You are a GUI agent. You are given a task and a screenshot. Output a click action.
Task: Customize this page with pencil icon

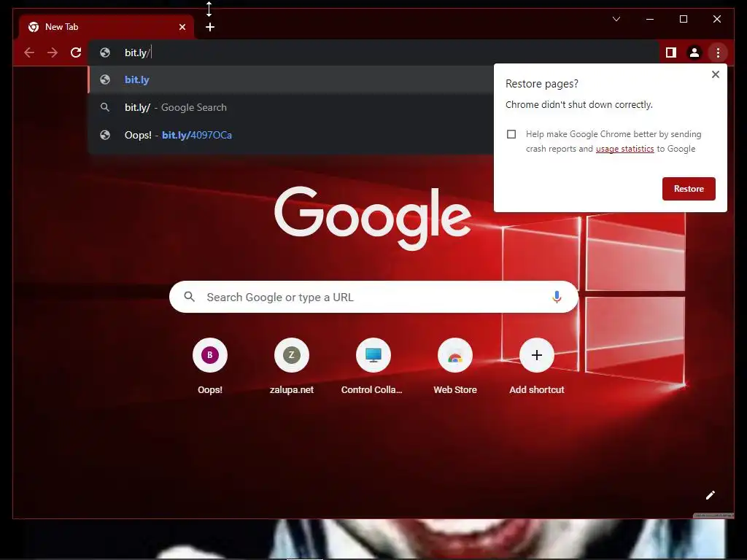tap(711, 495)
